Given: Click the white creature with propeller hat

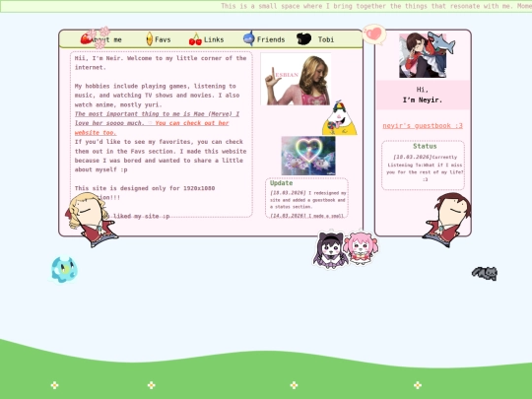Looking at the screenshot, I should pyautogui.click(x=339, y=118).
